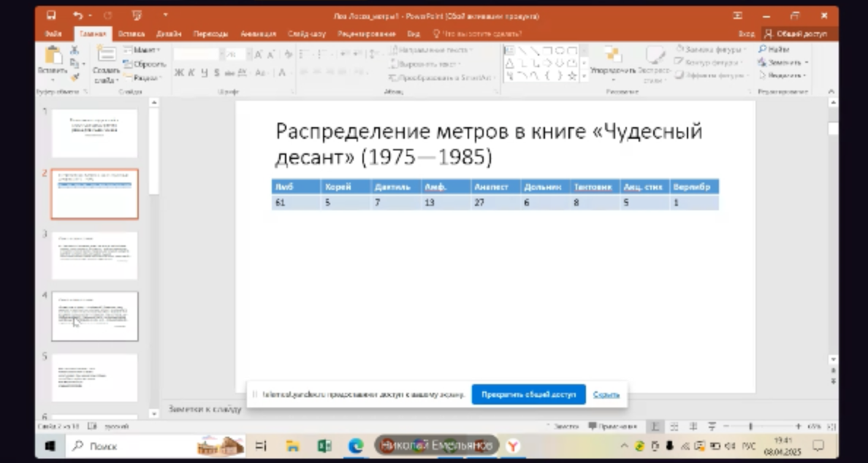
Task: Open the Copy options dropdown arrow
Action: (84, 64)
